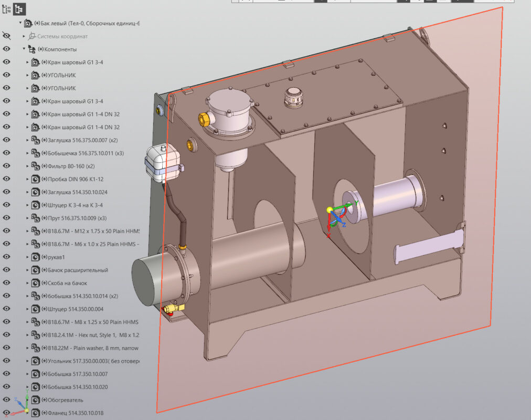Collapse the Бак левый root node

pyautogui.click(x=20, y=23)
